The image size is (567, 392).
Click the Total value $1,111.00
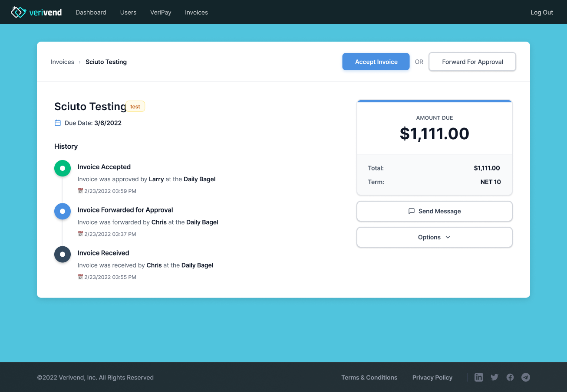[487, 168]
